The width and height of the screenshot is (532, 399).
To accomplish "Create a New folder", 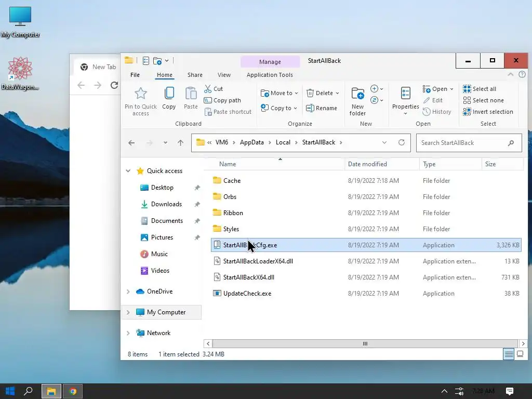I will tap(357, 101).
